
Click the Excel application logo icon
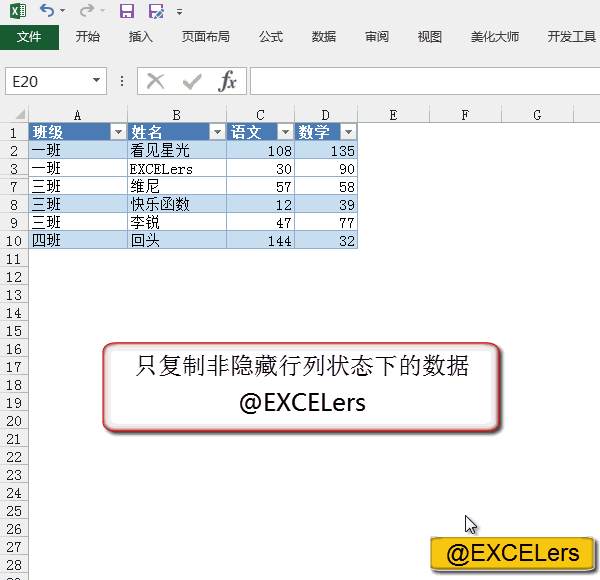click(x=17, y=11)
